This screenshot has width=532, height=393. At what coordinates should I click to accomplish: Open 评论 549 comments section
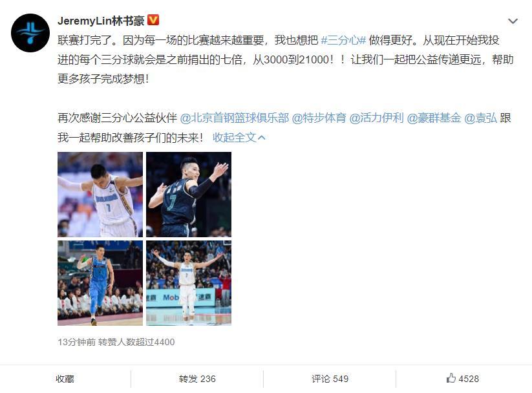tap(330, 379)
